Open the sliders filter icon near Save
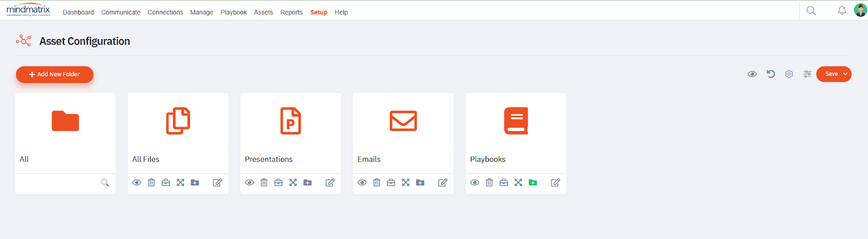 click(x=807, y=74)
